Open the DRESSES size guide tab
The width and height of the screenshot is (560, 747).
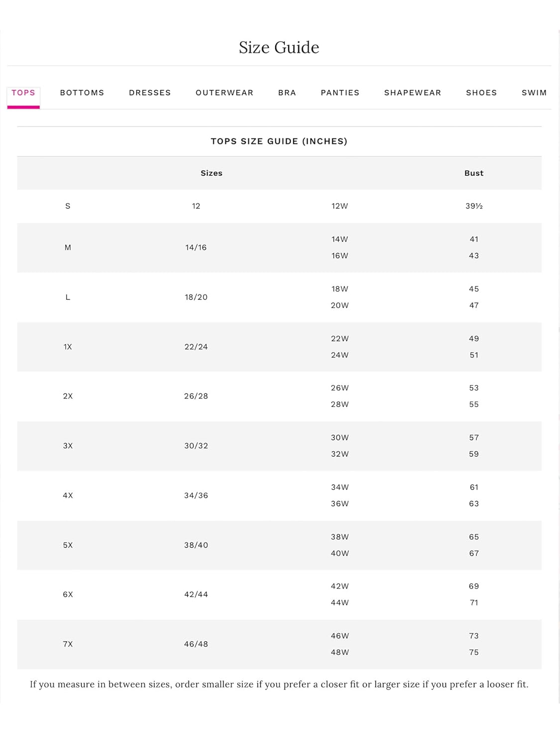[x=150, y=93]
